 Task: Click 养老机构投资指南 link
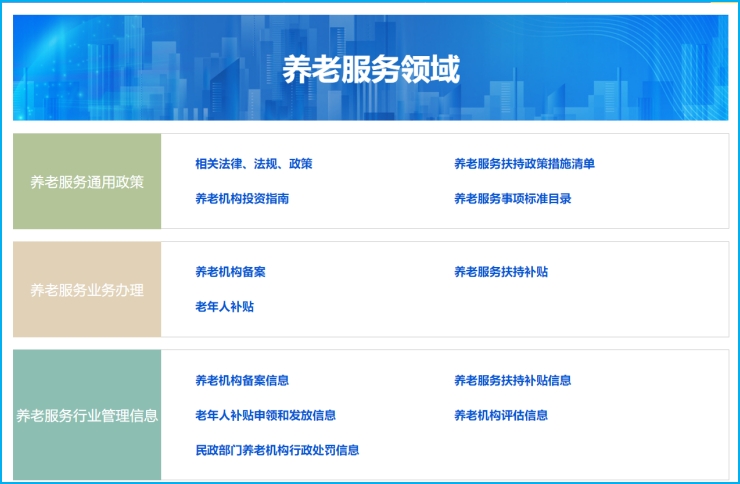(x=242, y=199)
